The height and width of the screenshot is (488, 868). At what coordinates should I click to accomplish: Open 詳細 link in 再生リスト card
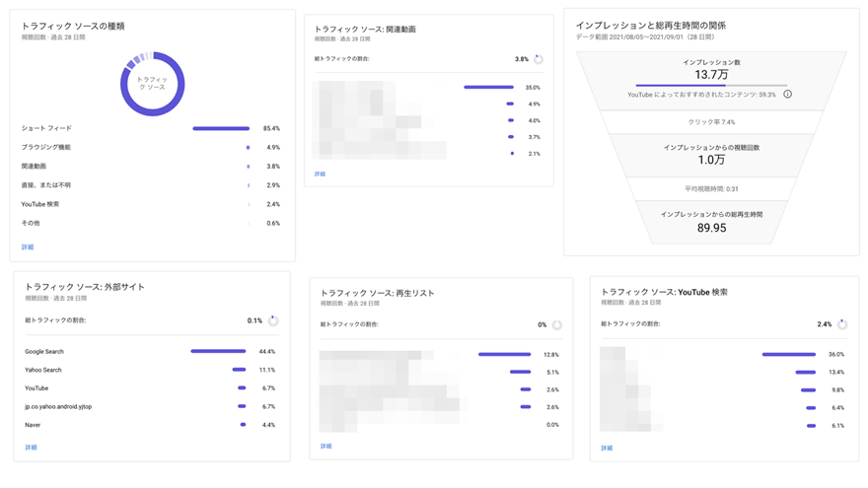[325, 447]
